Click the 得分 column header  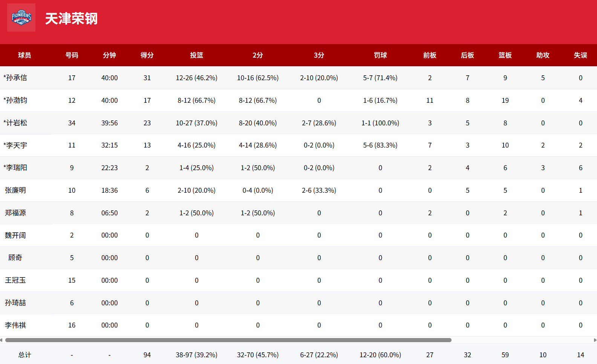click(x=147, y=55)
